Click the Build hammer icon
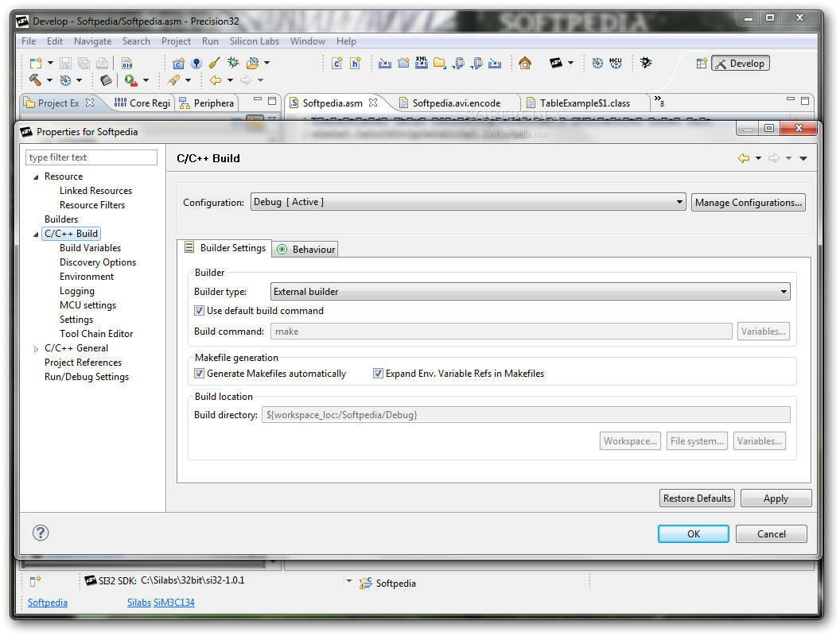The height and width of the screenshot is (636, 840). (x=35, y=80)
